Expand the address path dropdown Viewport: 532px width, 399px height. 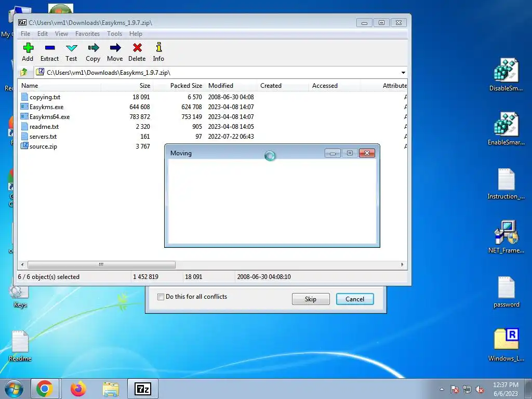point(403,72)
